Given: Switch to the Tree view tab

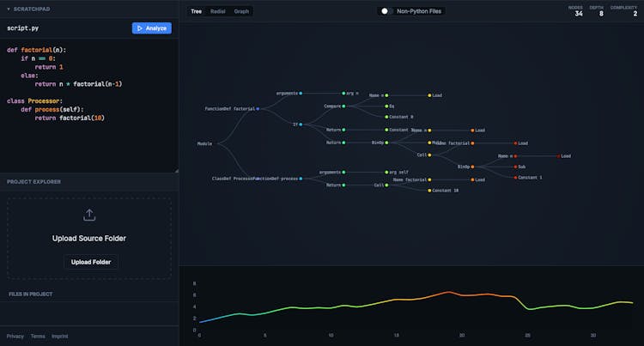Looking at the screenshot, I should point(196,11).
